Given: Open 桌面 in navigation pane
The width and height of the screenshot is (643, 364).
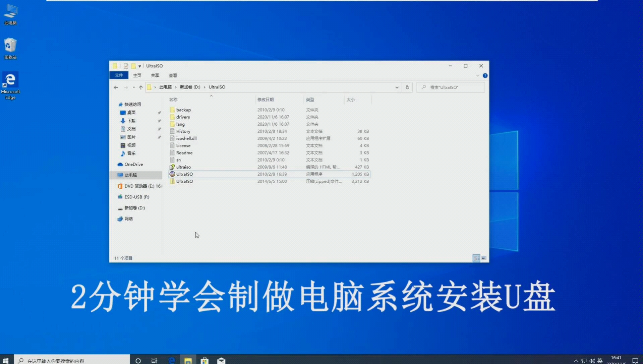Looking at the screenshot, I should 131,113.
